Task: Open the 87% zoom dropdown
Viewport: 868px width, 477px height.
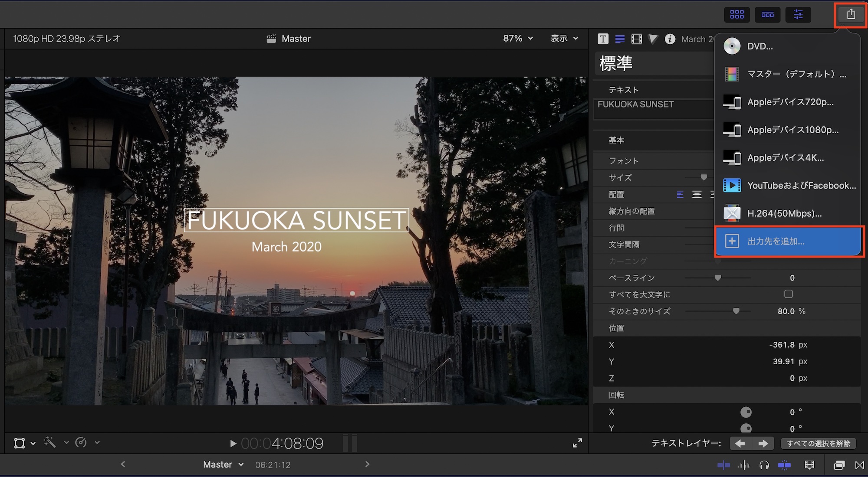Action: pyautogui.click(x=518, y=39)
